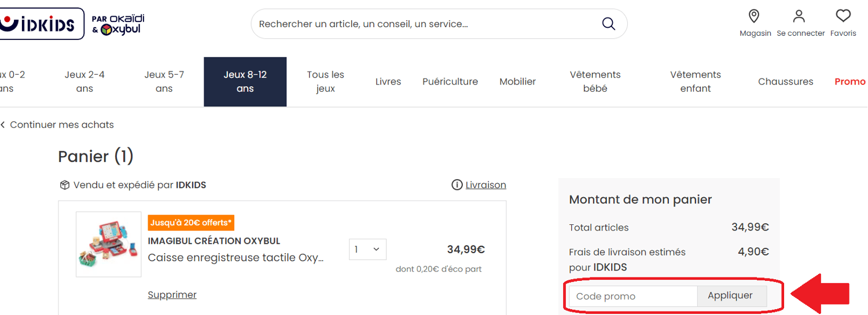The width and height of the screenshot is (868, 315).
Task: Focus the Code promo input field
Action: point(633,296)
